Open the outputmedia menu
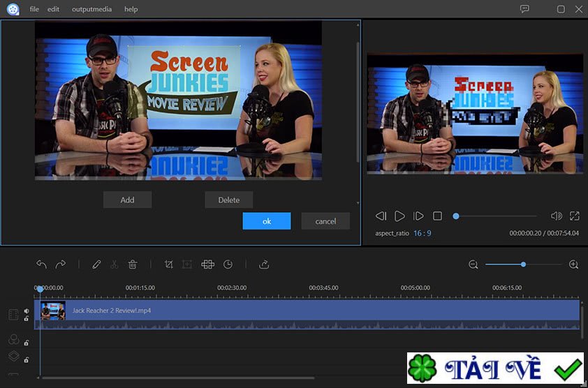Viewport: 588px width, 388px height. [92, 9]
